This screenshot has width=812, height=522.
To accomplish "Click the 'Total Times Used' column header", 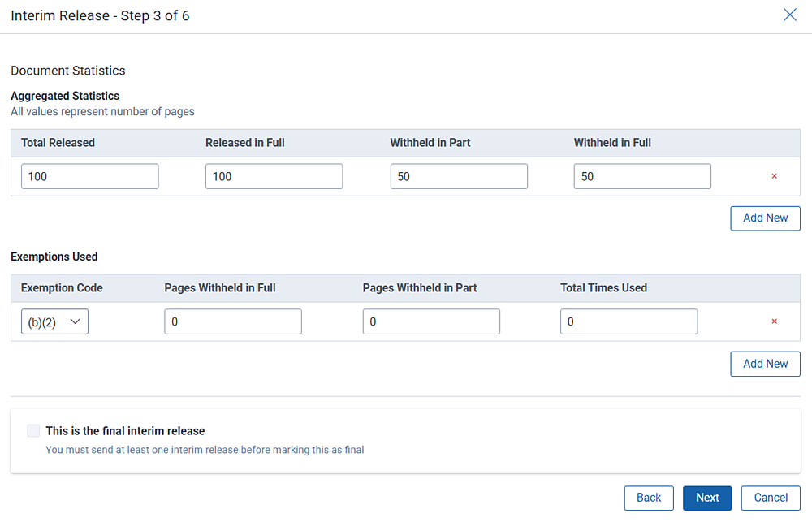I will pyautogui.click(x=604, y=288).
